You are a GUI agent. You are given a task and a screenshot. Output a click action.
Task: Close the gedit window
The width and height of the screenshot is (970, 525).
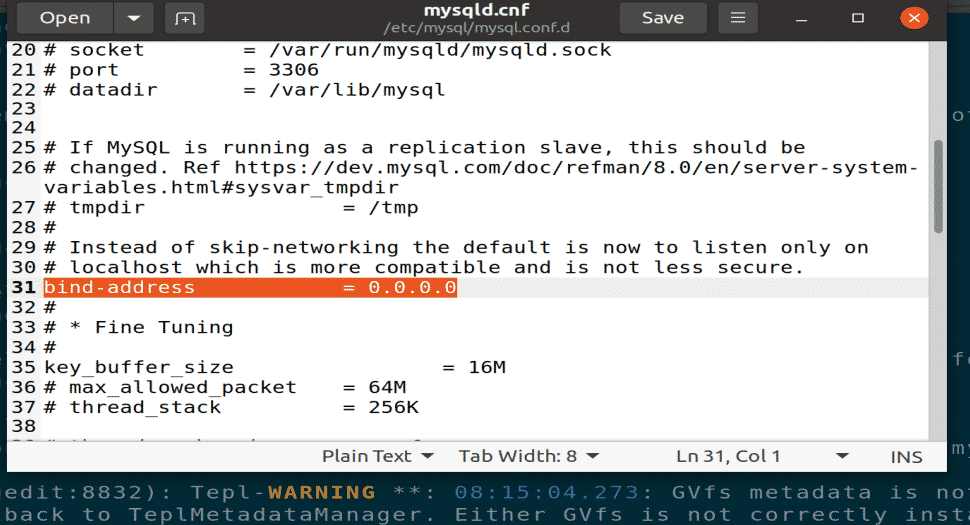pos(914,18)
